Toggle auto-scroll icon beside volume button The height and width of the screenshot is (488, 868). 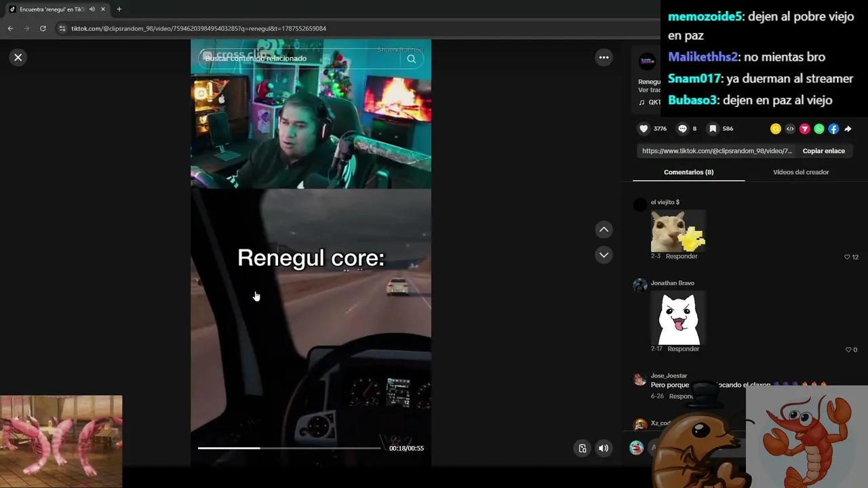point(582,448)
